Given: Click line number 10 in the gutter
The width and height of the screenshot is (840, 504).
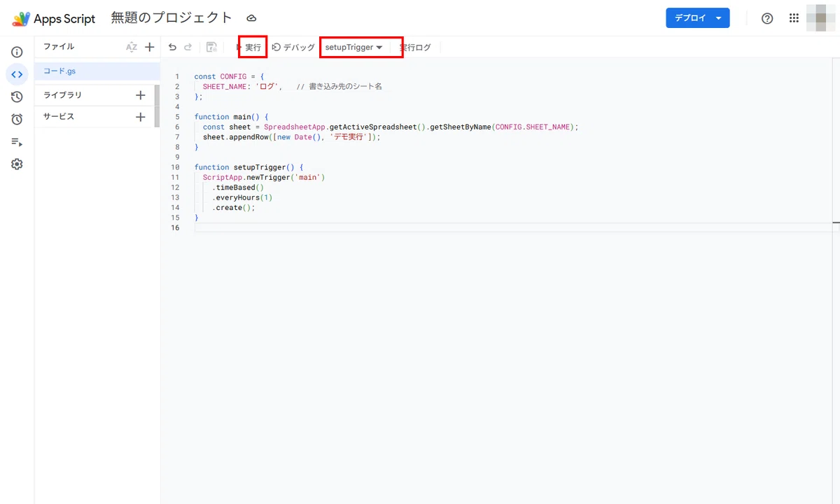Looking at the screenshot, I should click(x=176, y=167).
